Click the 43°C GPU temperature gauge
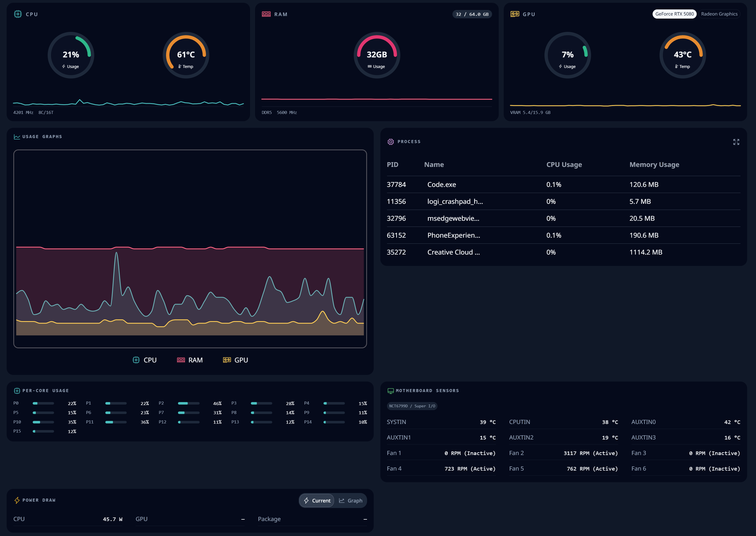The width and height of the screenshot is (756, 536). [683, 55]
